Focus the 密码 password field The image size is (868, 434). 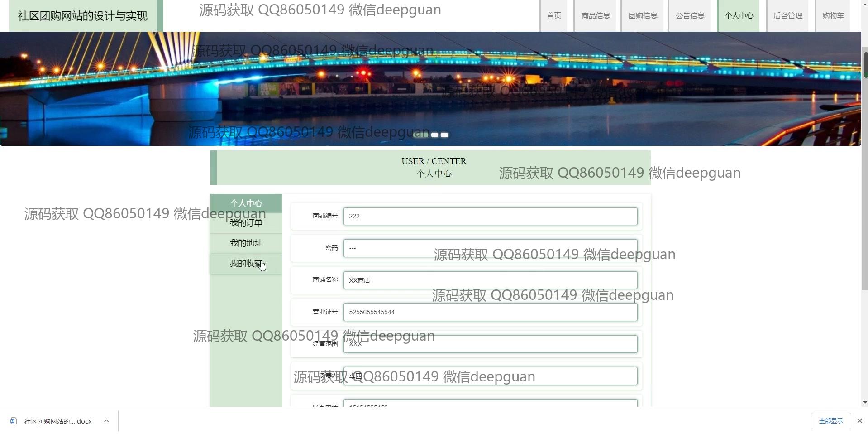point(490,248)
